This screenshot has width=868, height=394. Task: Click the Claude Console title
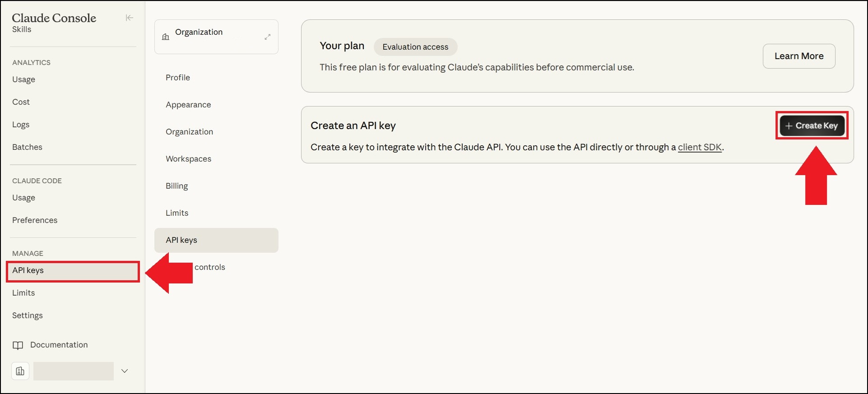54,18
